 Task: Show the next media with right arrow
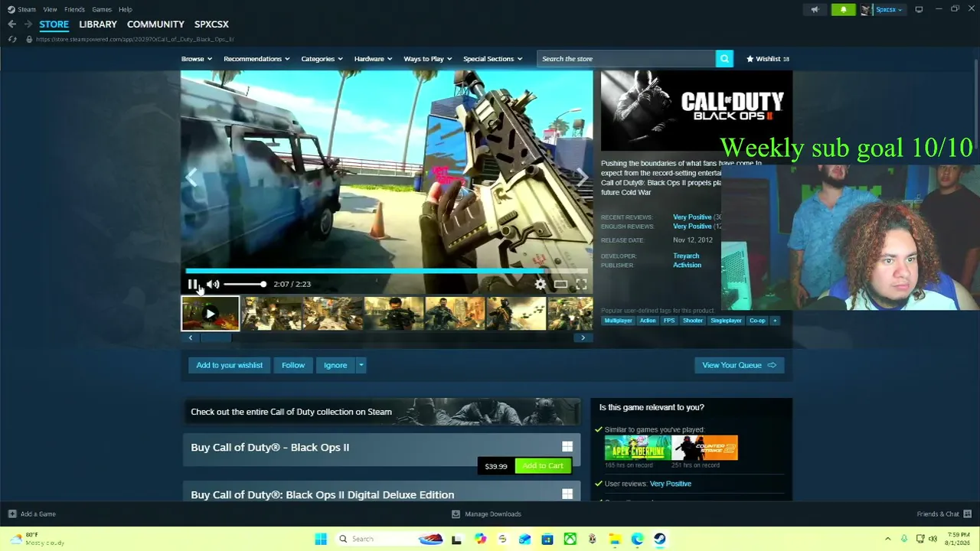coord(582,178)
